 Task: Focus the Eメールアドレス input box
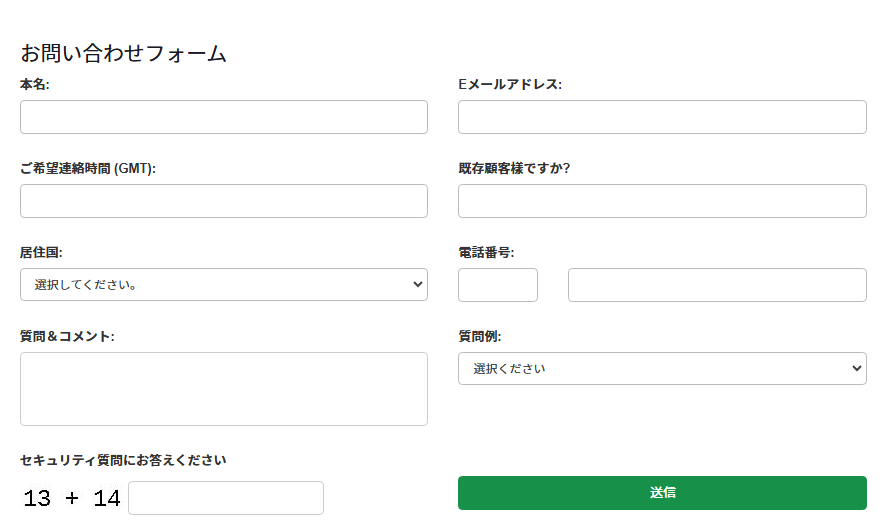coord(661,117)
